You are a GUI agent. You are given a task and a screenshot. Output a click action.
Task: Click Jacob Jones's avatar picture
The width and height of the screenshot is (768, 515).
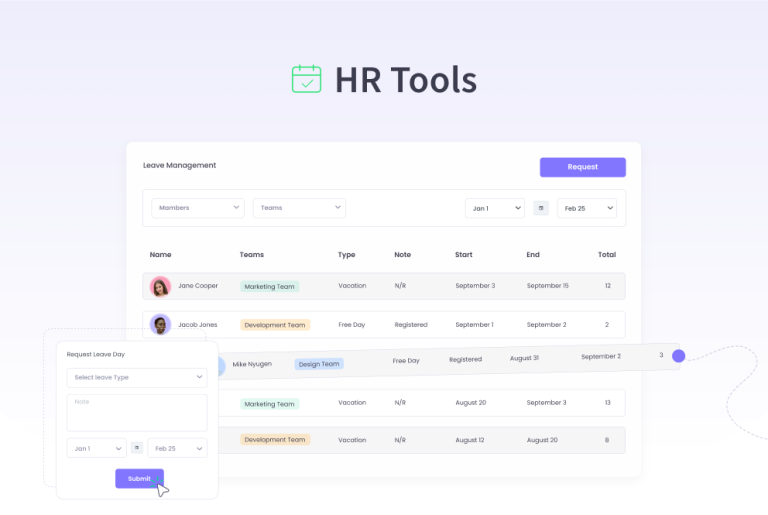pyautogui.click(x=160, y=325)
